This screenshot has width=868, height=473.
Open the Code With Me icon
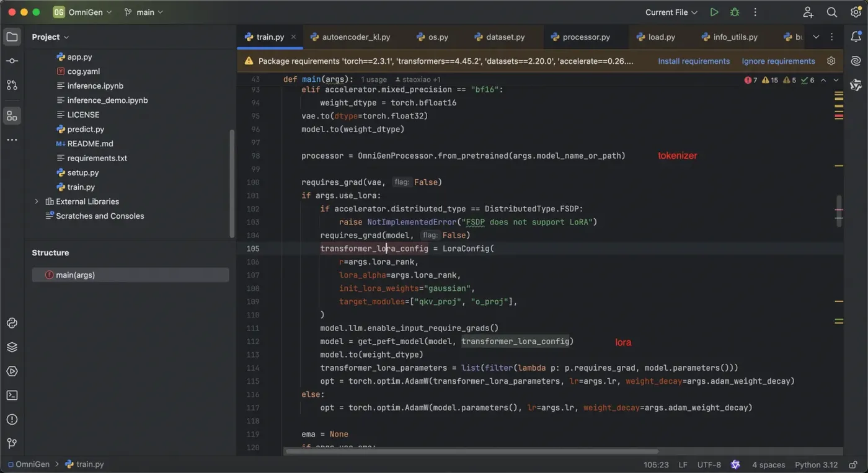[808, 12]
